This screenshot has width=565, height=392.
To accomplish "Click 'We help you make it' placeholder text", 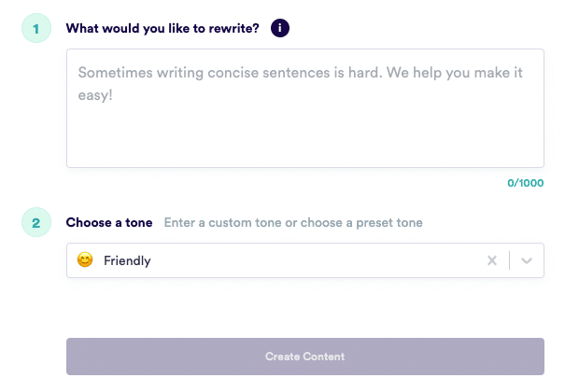I will [x=455, y=73].
